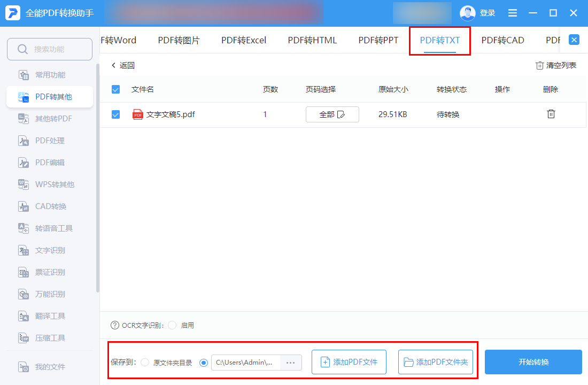The width and height of the screenshot is (588, 385).
Task: Uncheck the 文字文稿5.pdf checkbox
Action: pos(115,114)
